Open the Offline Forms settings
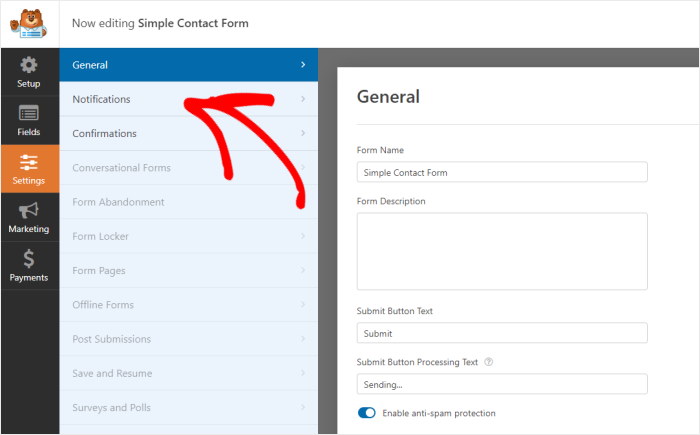 click(188, 305)
